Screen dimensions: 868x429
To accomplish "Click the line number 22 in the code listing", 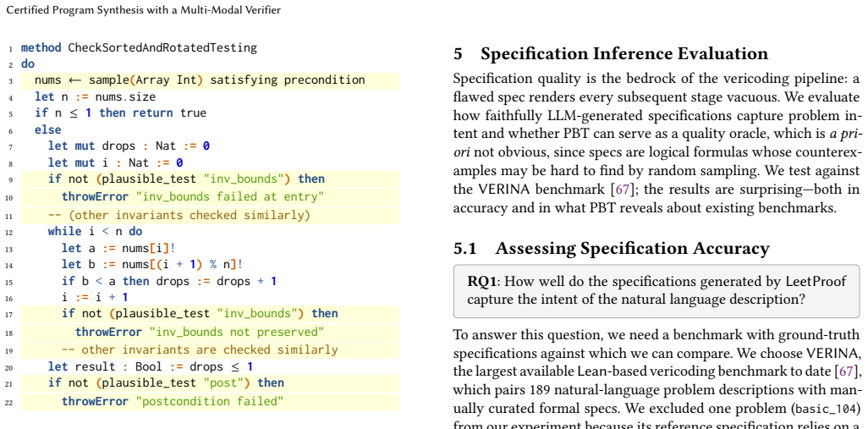I will pyautogui.click(x=8, y=403).
